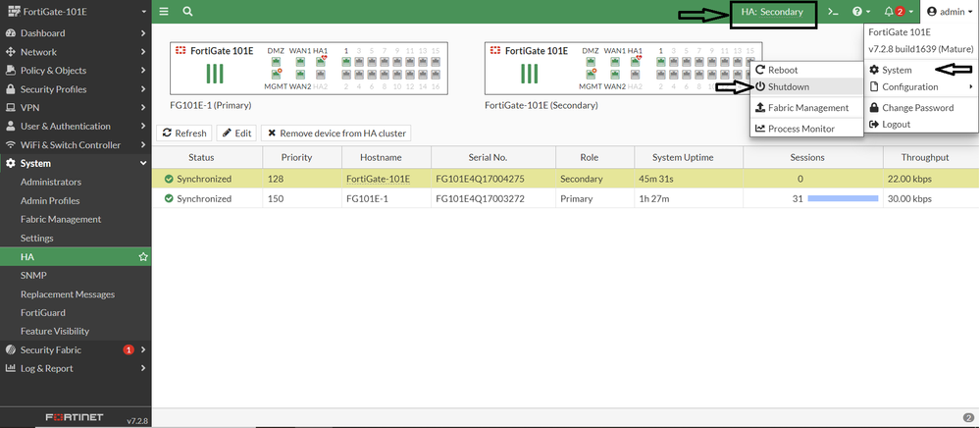Screen dimensions: 980x428
Task: Expand the Dashboard menu chevron
Action: [x=143, y=33]
